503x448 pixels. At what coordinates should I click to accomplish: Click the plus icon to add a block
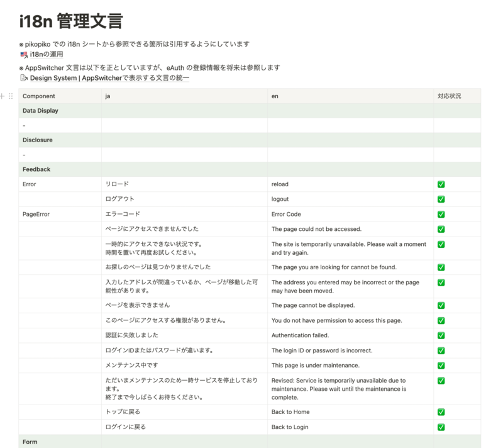click(3, 96)
